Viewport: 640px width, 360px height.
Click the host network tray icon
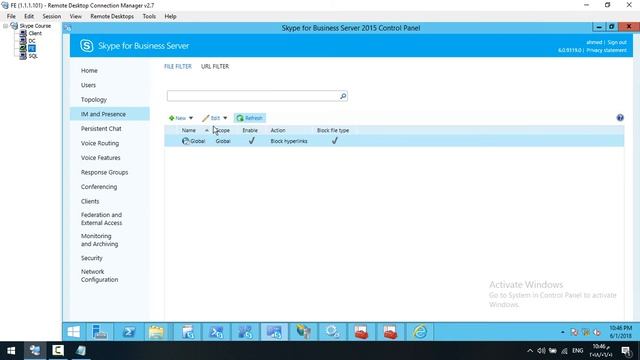click(564, 351)
